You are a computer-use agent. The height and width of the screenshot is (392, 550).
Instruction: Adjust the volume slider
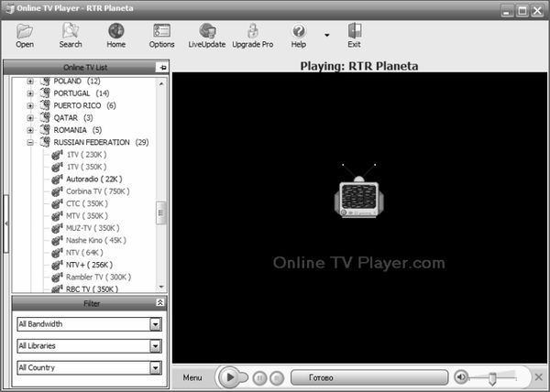[492, 377]
